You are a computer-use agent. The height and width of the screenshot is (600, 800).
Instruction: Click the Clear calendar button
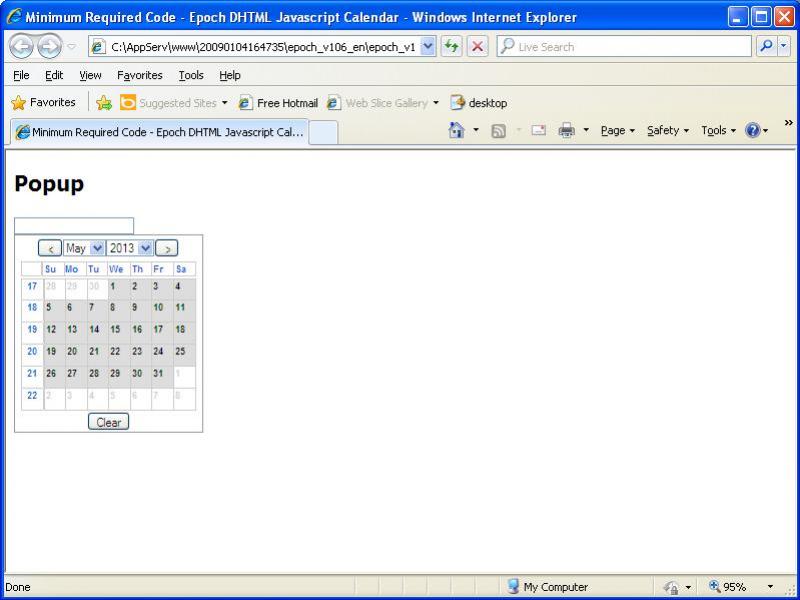pyautogui.click(x=109, y=422)
